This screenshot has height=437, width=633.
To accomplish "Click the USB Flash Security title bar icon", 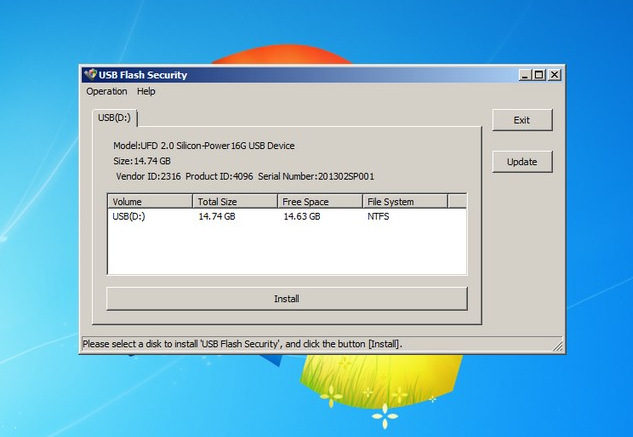I will [x=90, y=75].
